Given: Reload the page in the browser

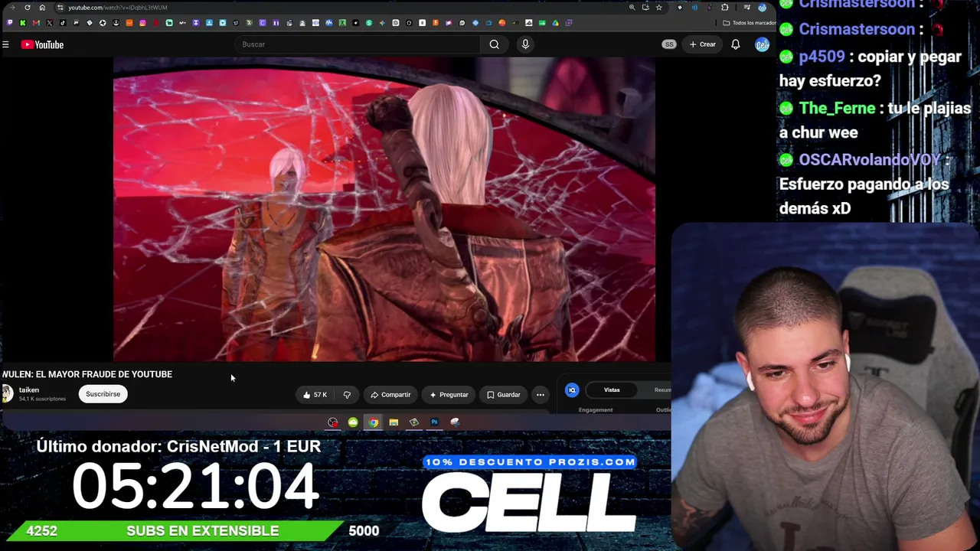Looking at the screenshot, I should (28, 8).
